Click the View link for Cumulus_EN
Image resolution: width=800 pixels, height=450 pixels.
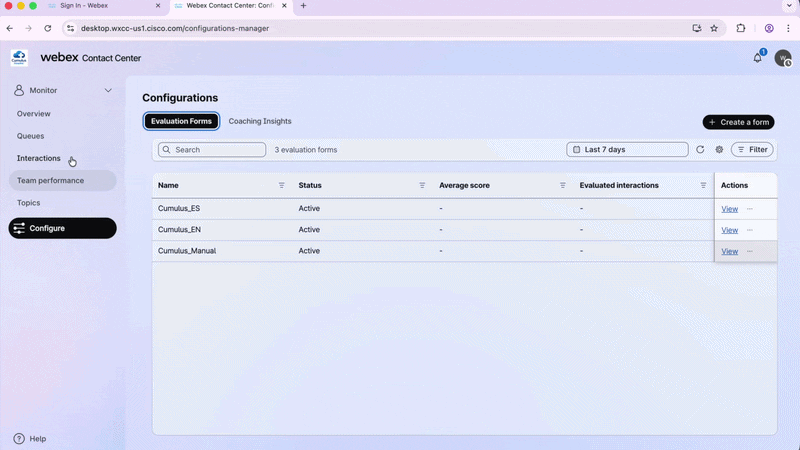pos(730,230)
